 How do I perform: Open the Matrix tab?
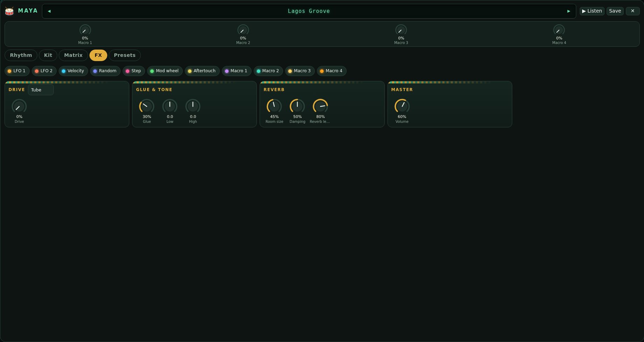tap(73, 55)
